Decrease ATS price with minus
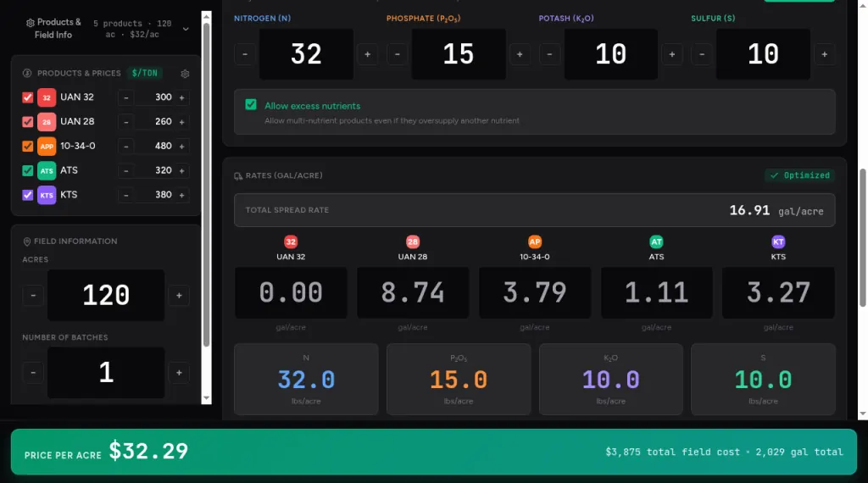This screenshot has width=868, height=483. pos(125,170)
